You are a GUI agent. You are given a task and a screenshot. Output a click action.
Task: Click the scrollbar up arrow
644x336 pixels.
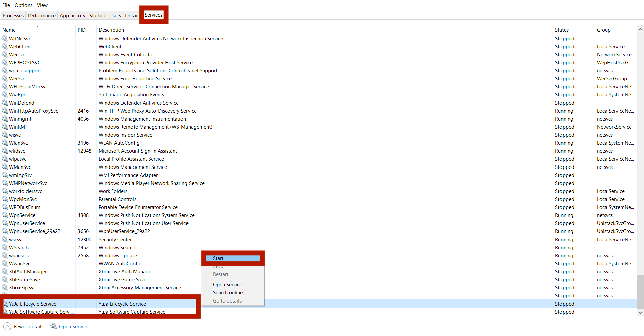(x=640, y=29)
